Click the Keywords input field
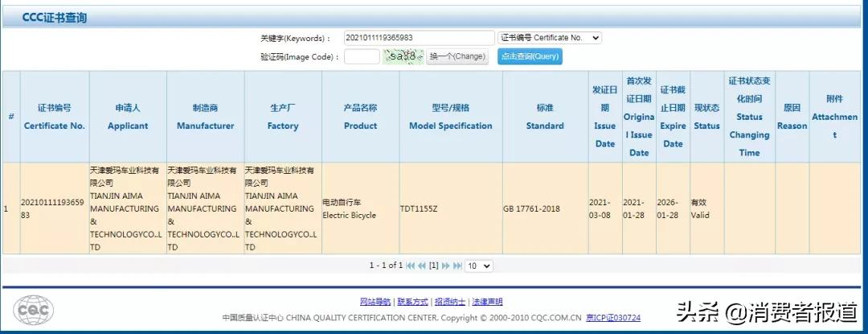 tap(419, 38)
